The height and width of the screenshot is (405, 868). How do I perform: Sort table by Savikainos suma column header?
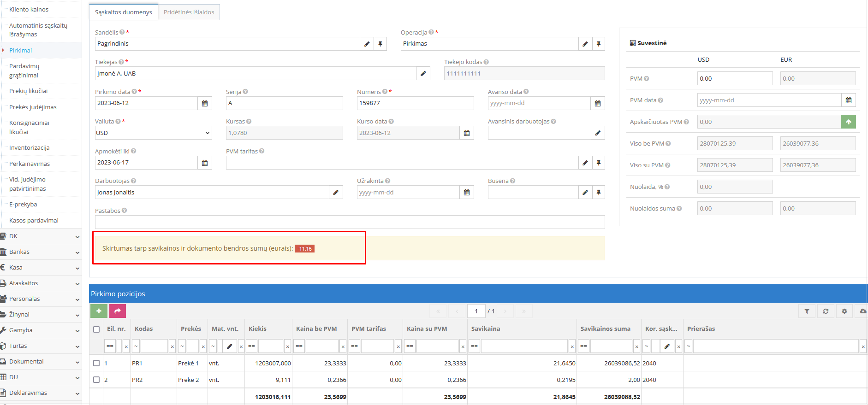point(605,329)
